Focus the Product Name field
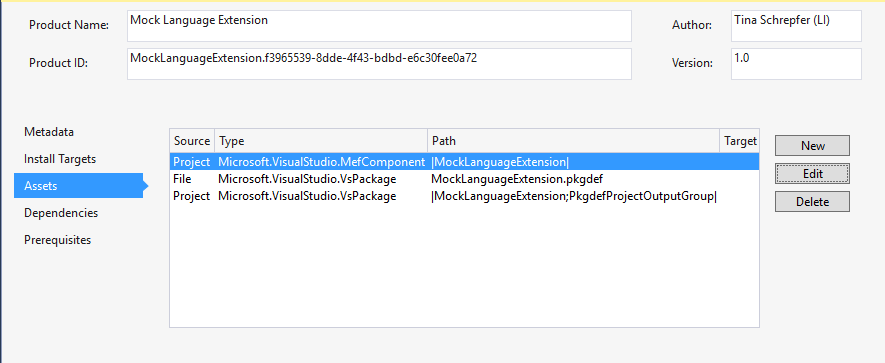Screen dimensions: 885x363 pos(379,26)
